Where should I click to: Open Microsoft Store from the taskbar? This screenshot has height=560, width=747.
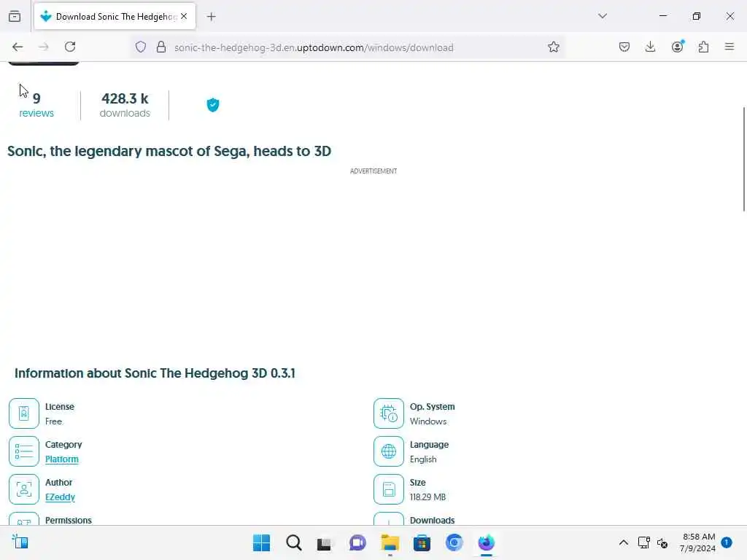point(422,542)
